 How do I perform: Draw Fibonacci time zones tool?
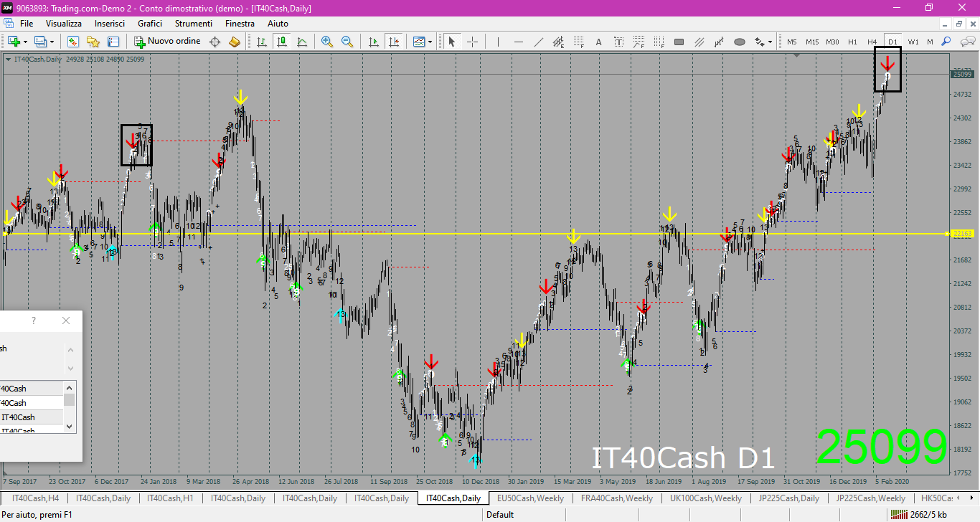point(659,42)
